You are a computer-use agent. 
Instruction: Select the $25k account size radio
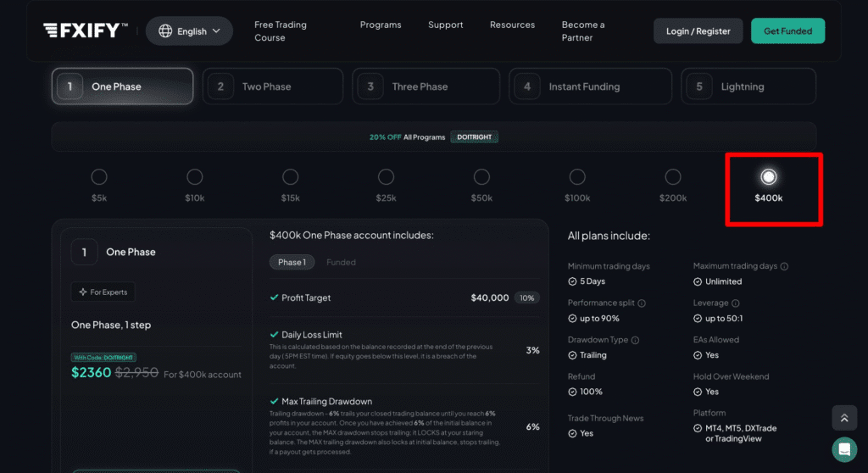pyautogui.click(x=386, y=177)
